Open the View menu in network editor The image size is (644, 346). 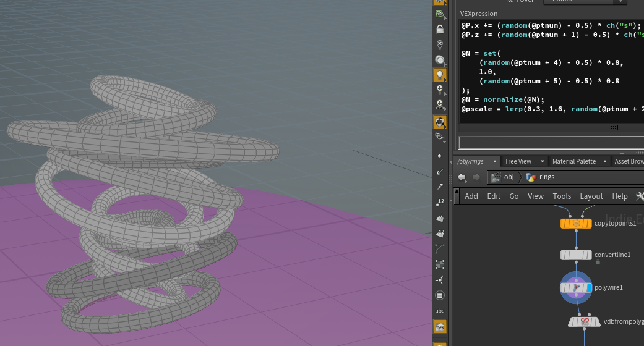click(536, 196)
